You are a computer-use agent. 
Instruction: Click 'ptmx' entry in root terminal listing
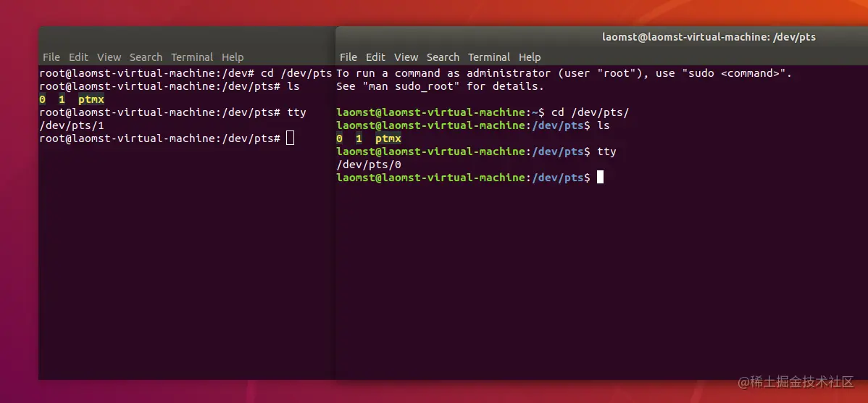pyautogui.click(x=91, y=99)
